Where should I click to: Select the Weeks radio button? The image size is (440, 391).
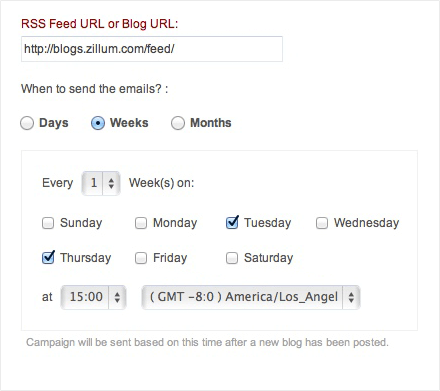pyautogui.click(x=98, y=123)
